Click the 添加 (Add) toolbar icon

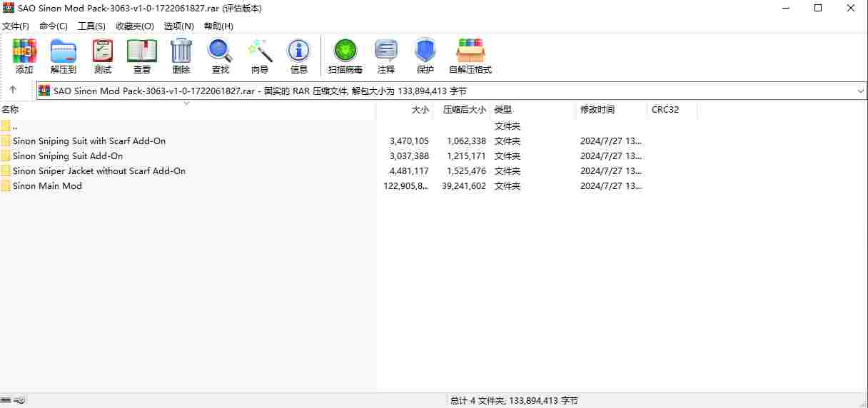[24, 51]
